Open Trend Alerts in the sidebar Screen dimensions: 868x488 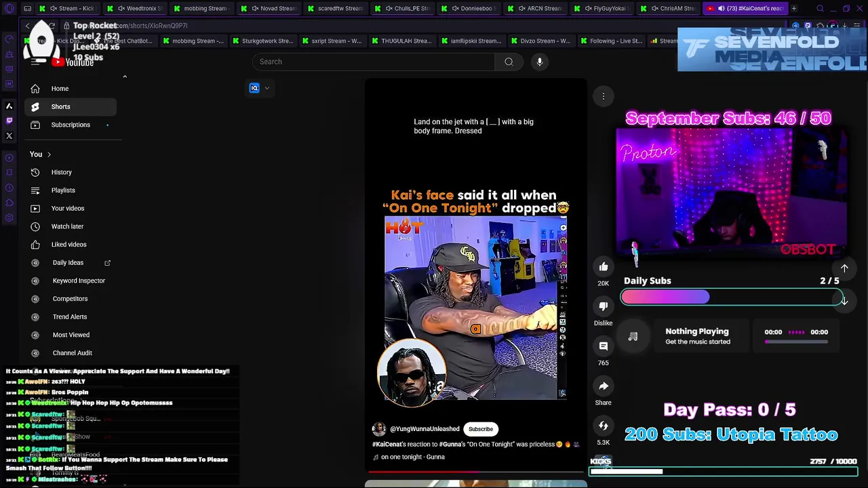pyautogui.click(x=71, y=317)
